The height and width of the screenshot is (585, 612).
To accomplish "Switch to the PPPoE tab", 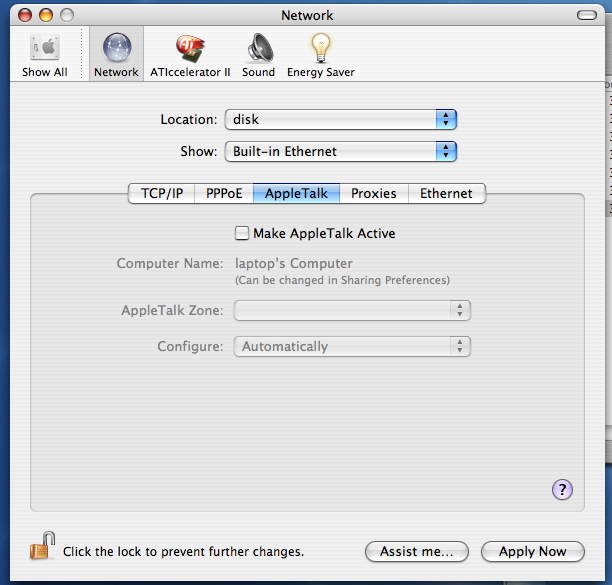I will (224, 193).
